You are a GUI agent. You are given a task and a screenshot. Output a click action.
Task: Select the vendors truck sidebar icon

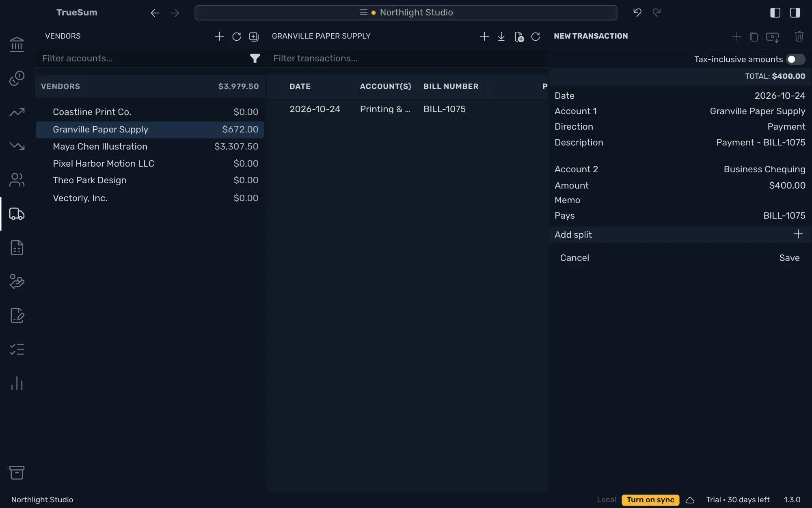point(17,214)
